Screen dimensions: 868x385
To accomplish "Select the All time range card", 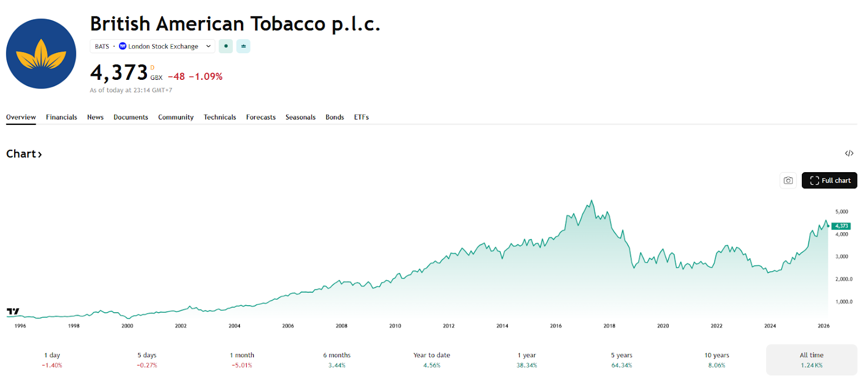I will 812,359.
